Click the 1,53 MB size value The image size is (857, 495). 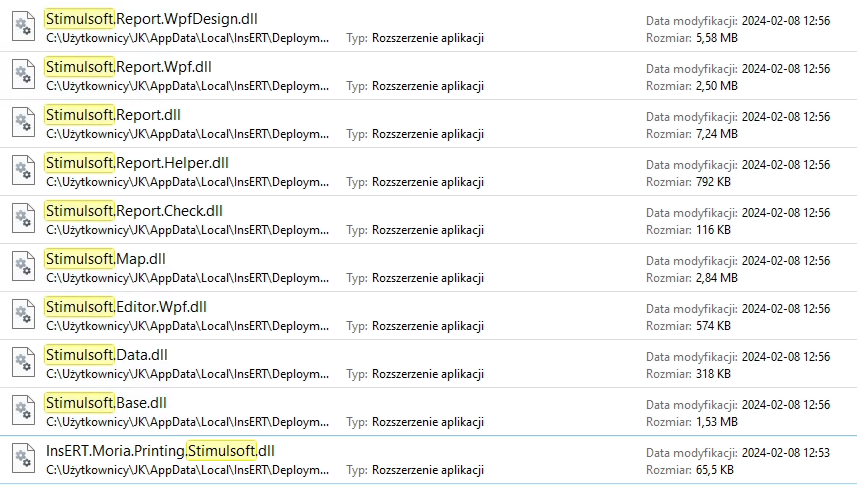[x=717, y=423]
